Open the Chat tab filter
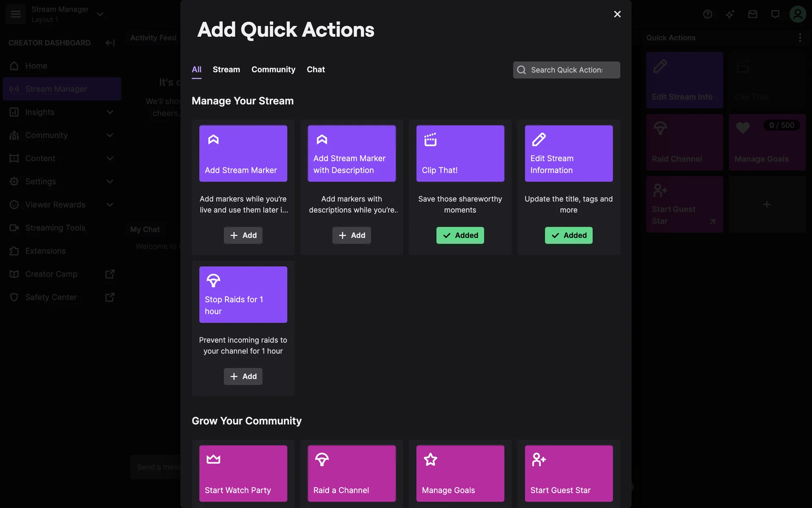The width and height of the screenshot is (812, 508). [315, 69]
